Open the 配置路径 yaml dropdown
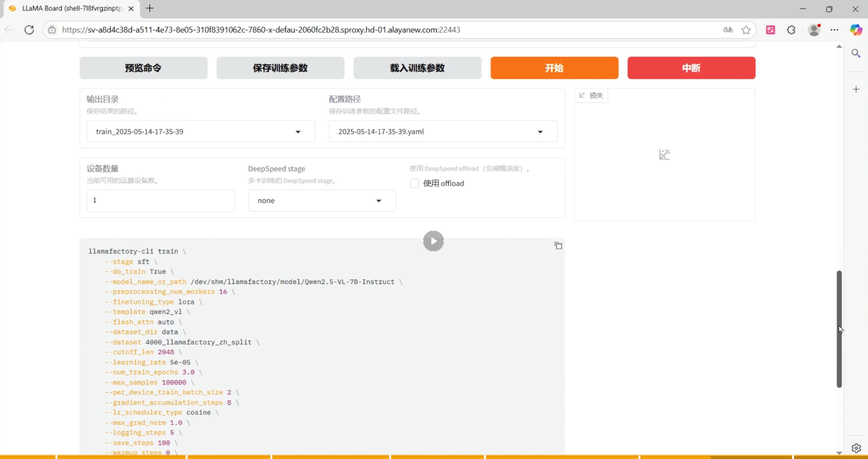This screenshot has height=459, width=868. tap(540, 132)
